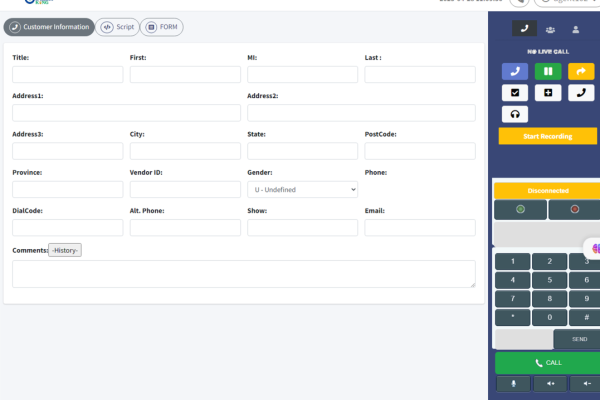The image size is (600, 400).
Task: Focus the City input field
Action: coord(185,151)
